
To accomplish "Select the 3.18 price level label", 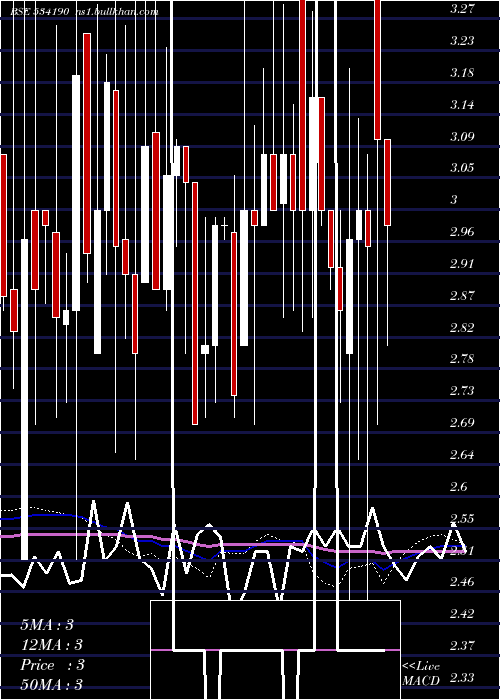I will tap(460, 73).
